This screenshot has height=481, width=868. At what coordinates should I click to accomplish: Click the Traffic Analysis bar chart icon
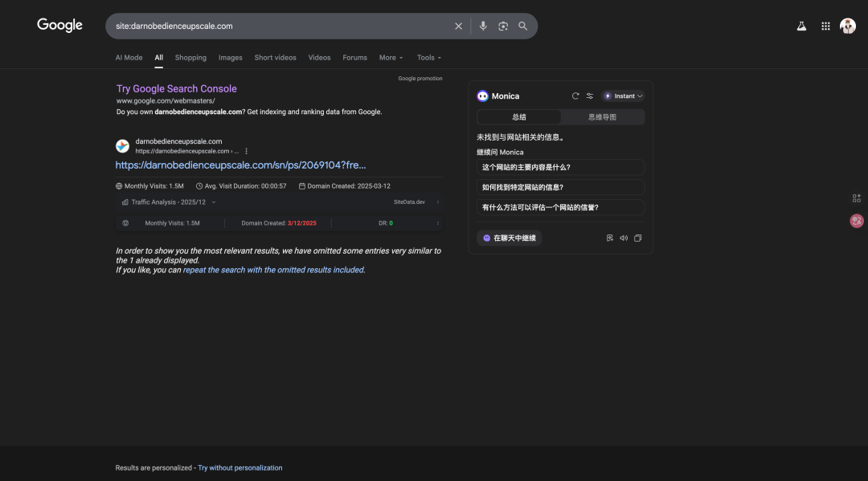pos(125,202)
